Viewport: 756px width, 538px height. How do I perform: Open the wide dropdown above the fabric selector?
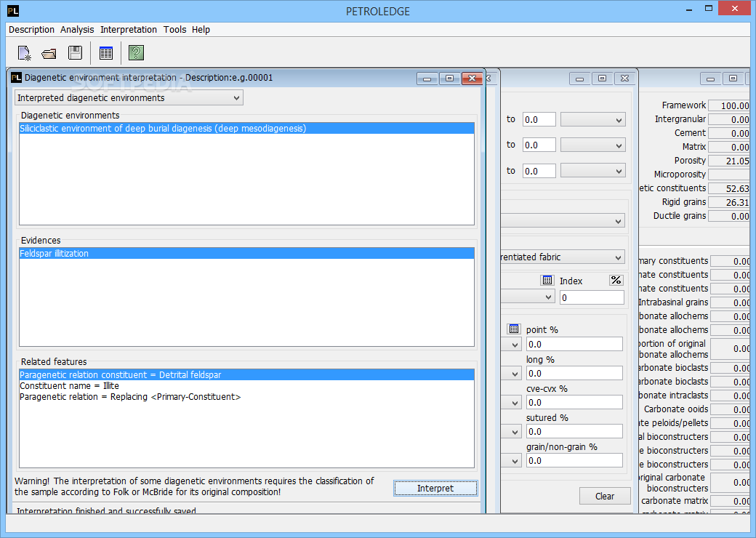click(563, 221)
